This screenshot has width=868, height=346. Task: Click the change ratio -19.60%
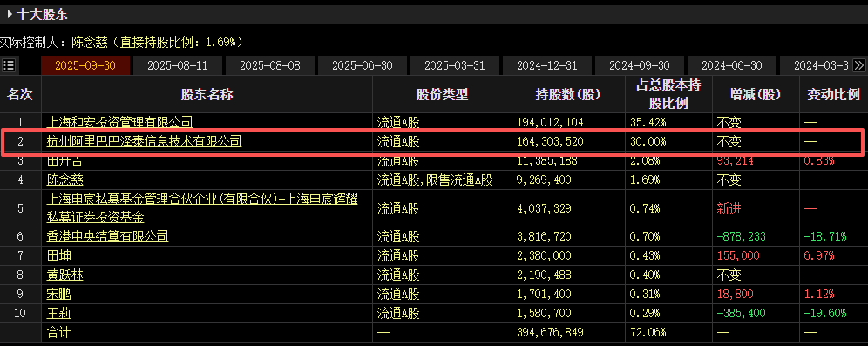(825, 314)
